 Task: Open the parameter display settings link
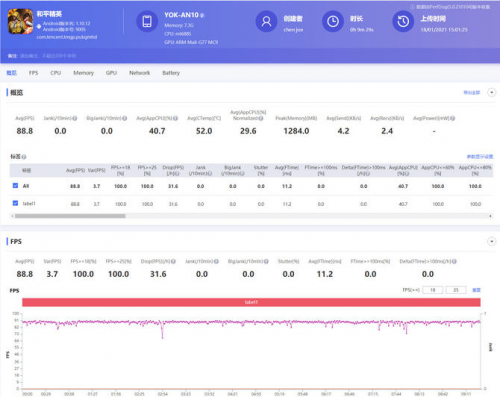coord(480,157)
